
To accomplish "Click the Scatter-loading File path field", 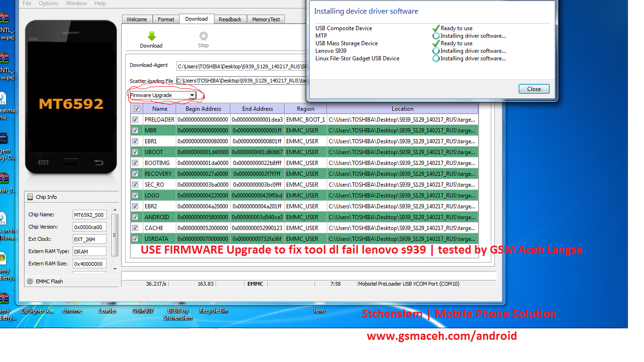I will [x=241, y=81].
